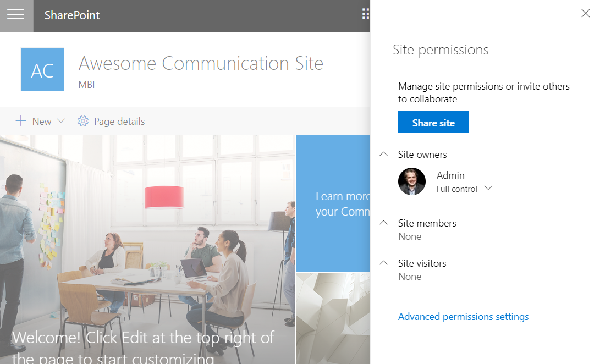600x364 pixels.
Task: Collapse the Site visitors section
Action: [384, 263]
